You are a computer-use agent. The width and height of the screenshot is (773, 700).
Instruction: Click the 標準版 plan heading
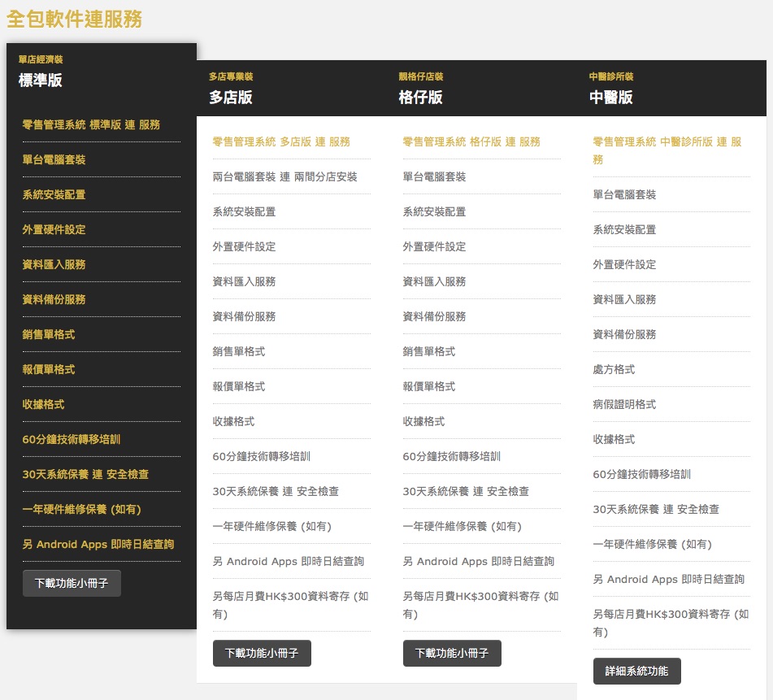pyautogui.click(x=41, y=80)
